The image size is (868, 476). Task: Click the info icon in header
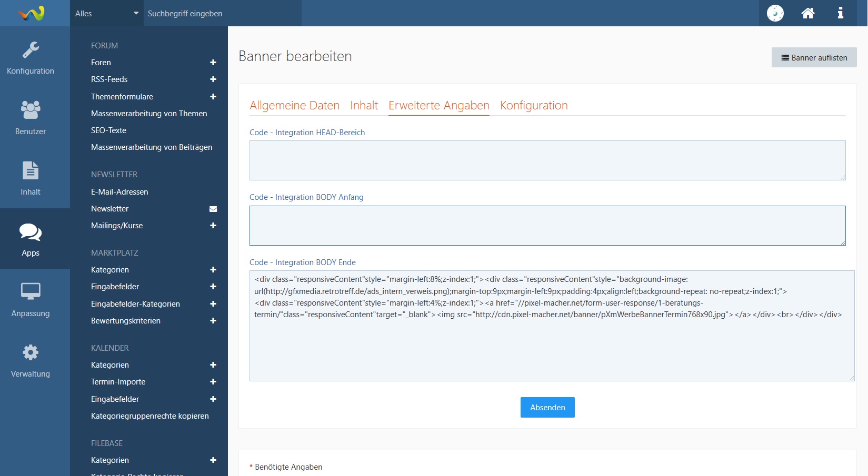click(841, 13)
